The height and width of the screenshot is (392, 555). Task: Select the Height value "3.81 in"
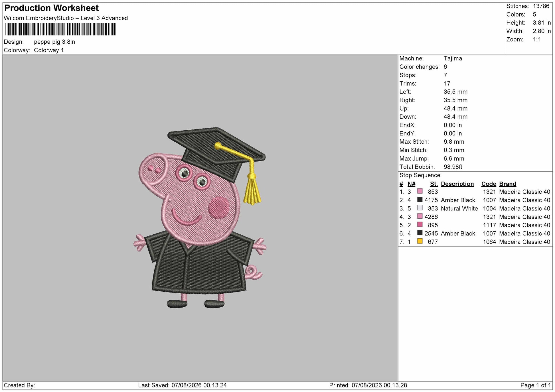[x=542, y=23]
